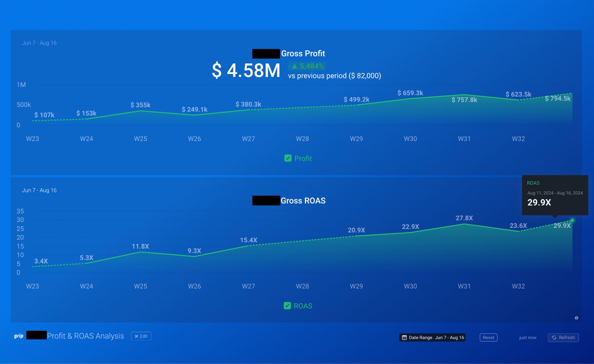Click the $ 623.5k data label
Viewport: 594px width, 364px height.
click(518, 94)
